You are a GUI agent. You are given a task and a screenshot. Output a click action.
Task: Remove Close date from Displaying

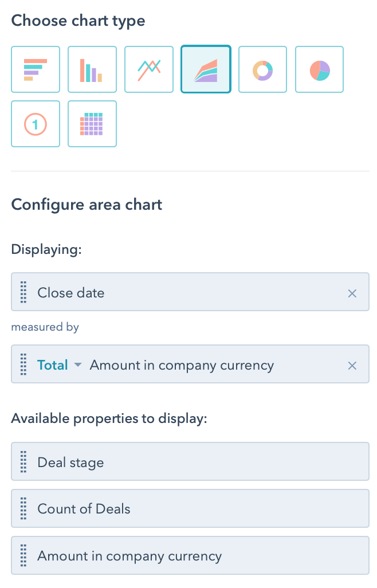(352, 293)
